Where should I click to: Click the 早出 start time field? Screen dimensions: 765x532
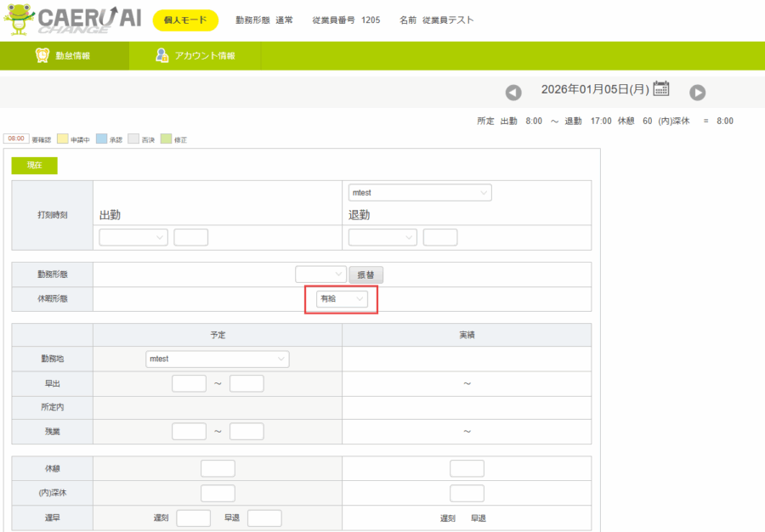tap(189, 383)
